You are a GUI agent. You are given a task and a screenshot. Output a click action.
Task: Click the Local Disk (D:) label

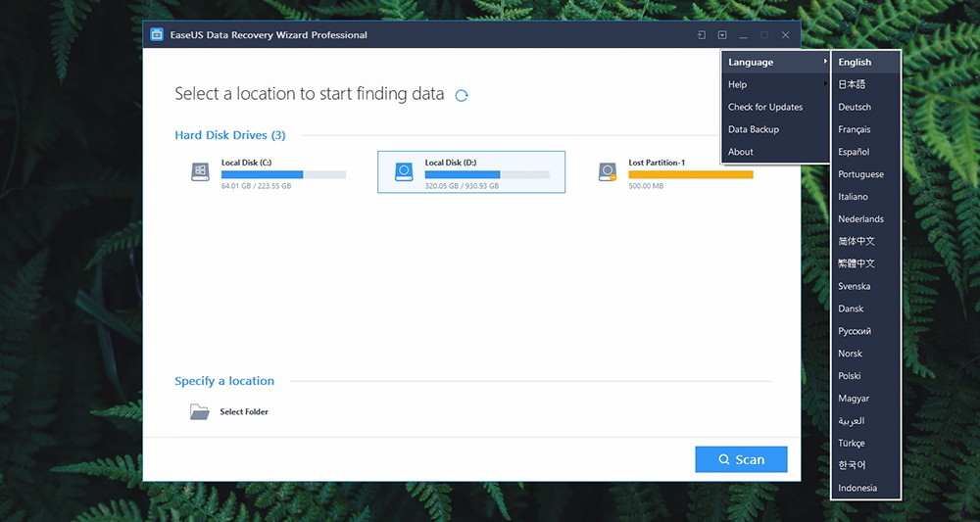coord(451,163)
